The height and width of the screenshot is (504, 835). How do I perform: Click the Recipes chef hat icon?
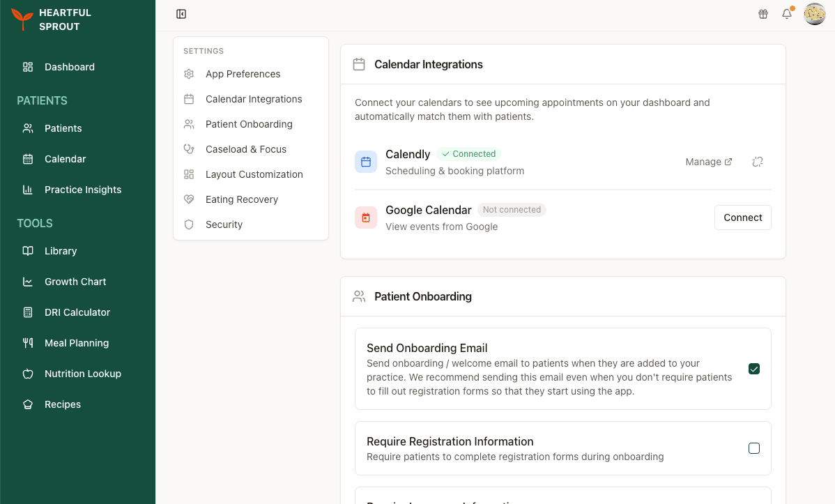tap(28, 404)
